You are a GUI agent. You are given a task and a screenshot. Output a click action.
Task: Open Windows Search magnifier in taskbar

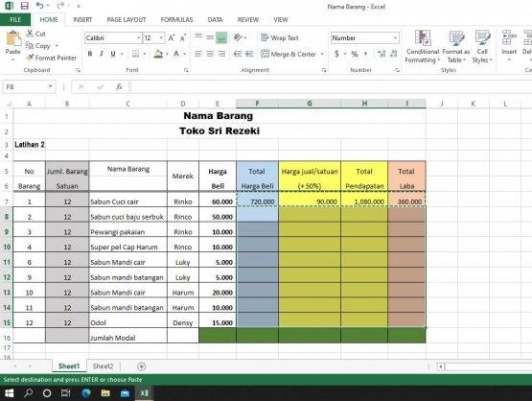28,393
